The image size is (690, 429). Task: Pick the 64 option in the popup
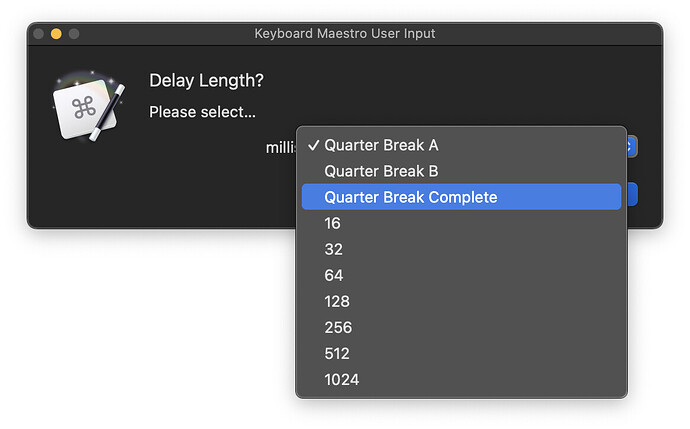click(x=334, y=275)
